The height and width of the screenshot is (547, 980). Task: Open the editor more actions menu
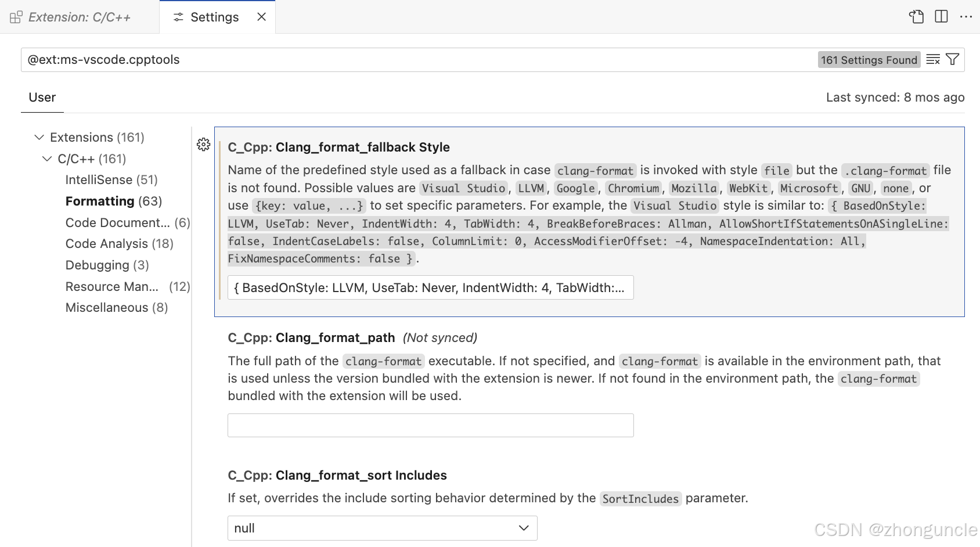pyautogui.click(x=965, y=17)
